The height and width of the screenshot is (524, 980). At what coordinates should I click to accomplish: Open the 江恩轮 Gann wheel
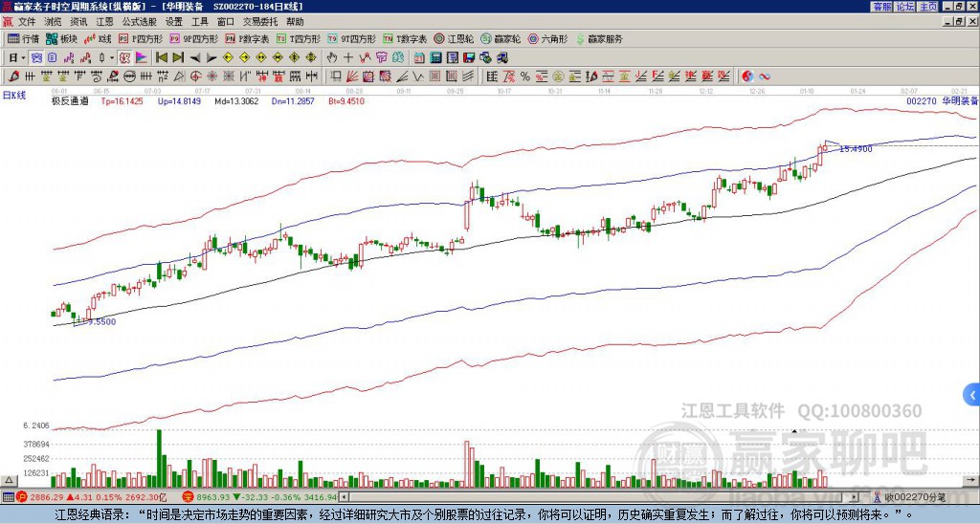point(454,38)
